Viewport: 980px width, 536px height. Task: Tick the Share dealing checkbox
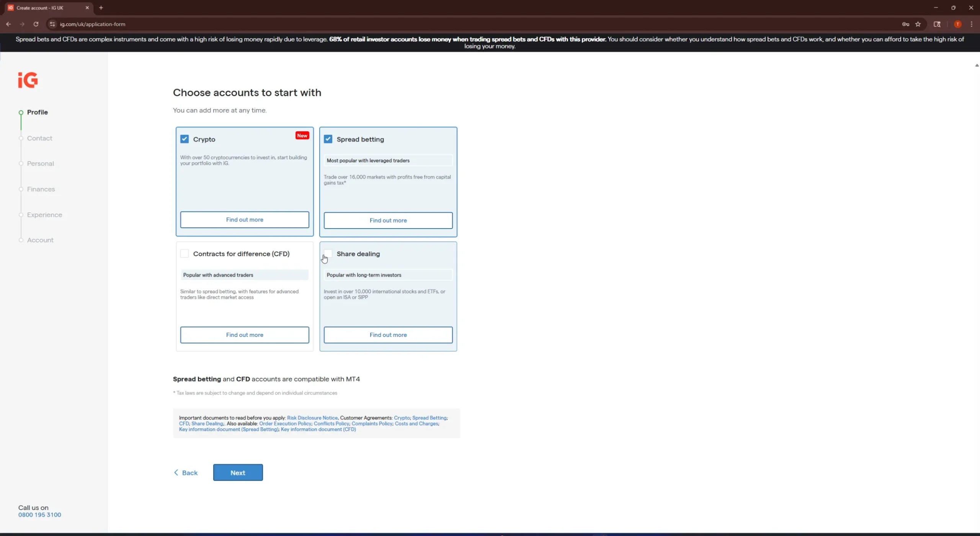(x=328, y=253)
